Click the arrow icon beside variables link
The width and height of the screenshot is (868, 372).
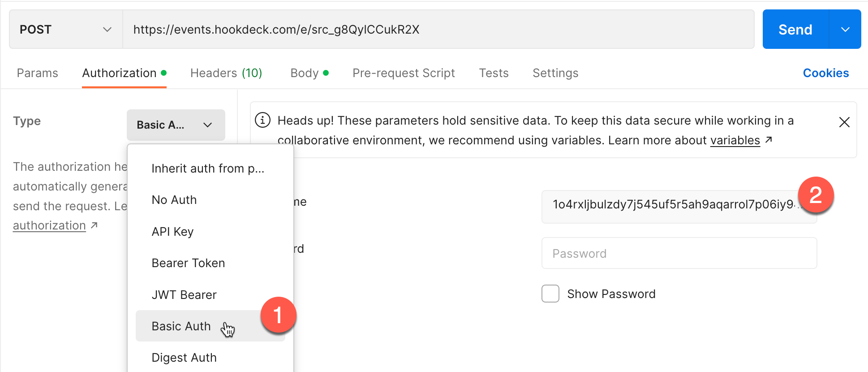point(769,140)
